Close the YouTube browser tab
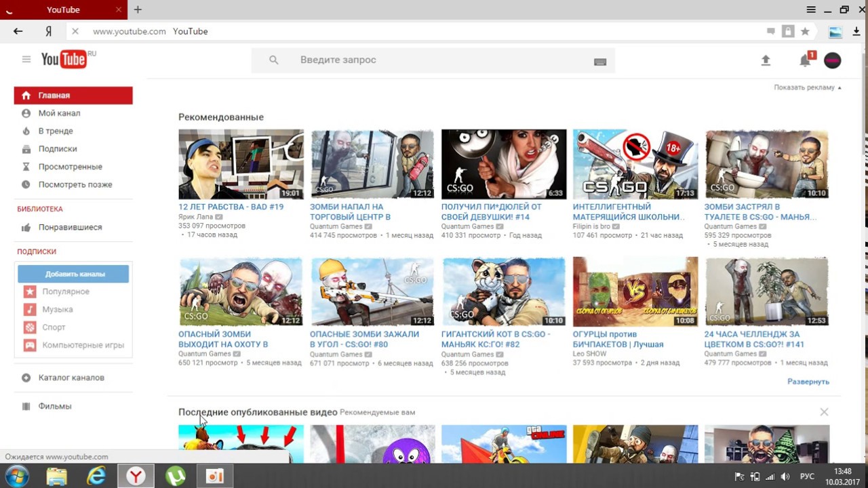The width and height of the screenshot is (868, 488). 119,9
